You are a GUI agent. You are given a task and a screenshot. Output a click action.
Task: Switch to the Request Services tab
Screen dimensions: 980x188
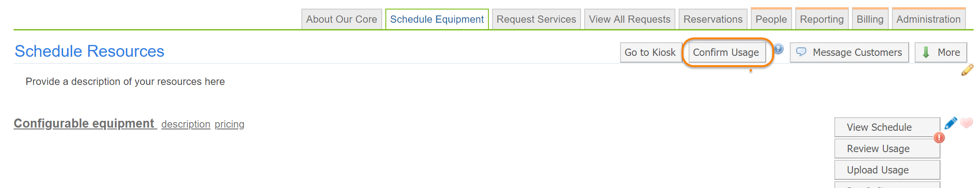coord(536,20)
